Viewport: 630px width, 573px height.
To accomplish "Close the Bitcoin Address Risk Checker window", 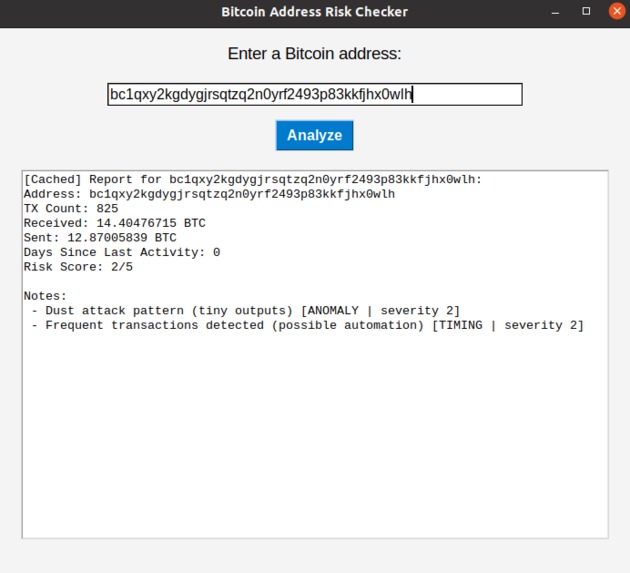I will click(617, 11).
